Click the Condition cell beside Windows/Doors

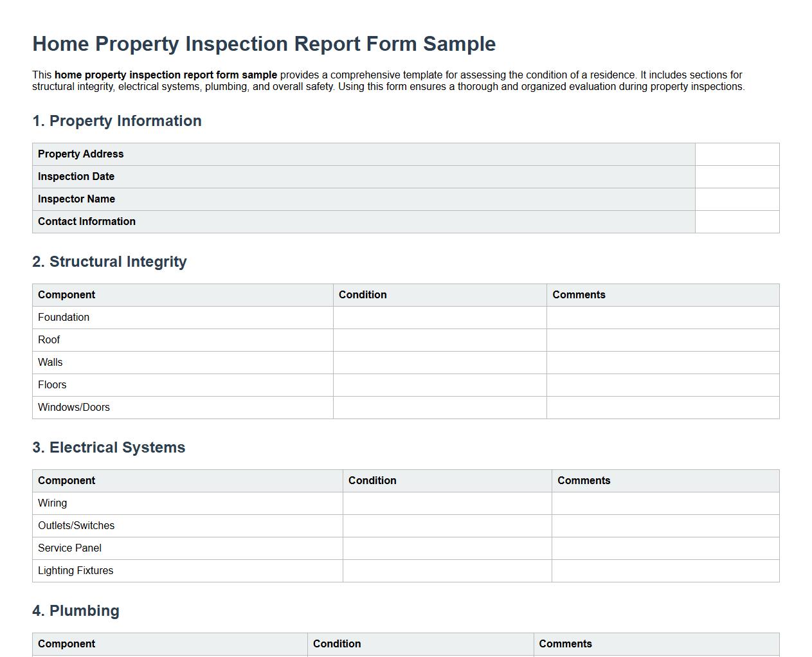(x=439, y=407)
